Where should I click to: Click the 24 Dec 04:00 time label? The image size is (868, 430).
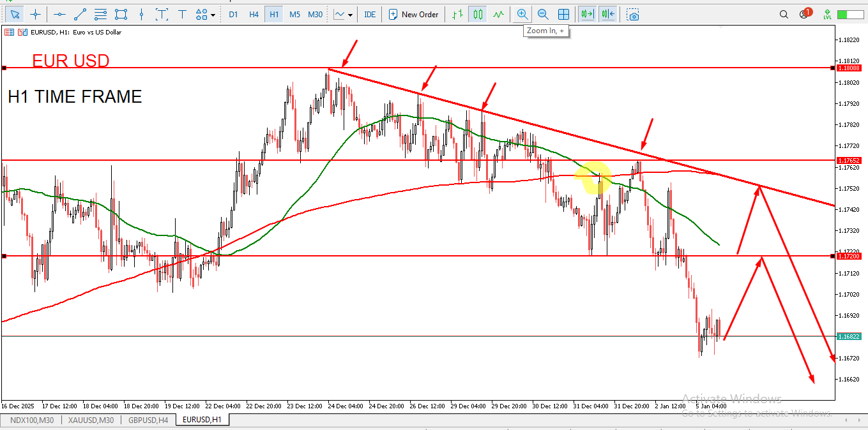point(347,406)
